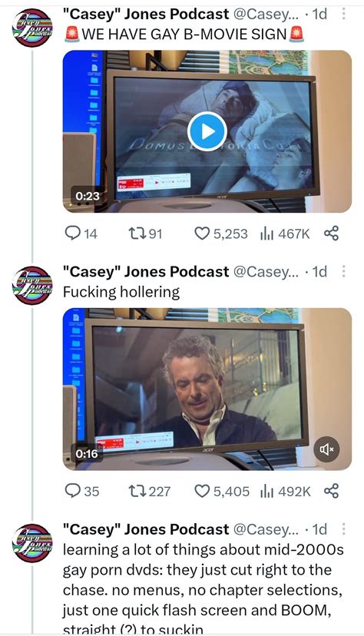364x636 pixels.
Task: Open the @Casey handle on the third tweet
Action: 266,529
